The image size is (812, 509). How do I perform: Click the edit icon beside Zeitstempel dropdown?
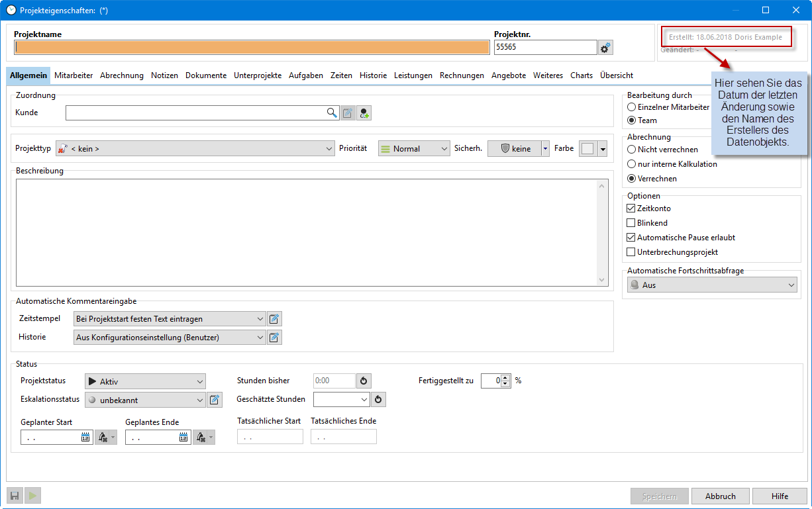274,319
